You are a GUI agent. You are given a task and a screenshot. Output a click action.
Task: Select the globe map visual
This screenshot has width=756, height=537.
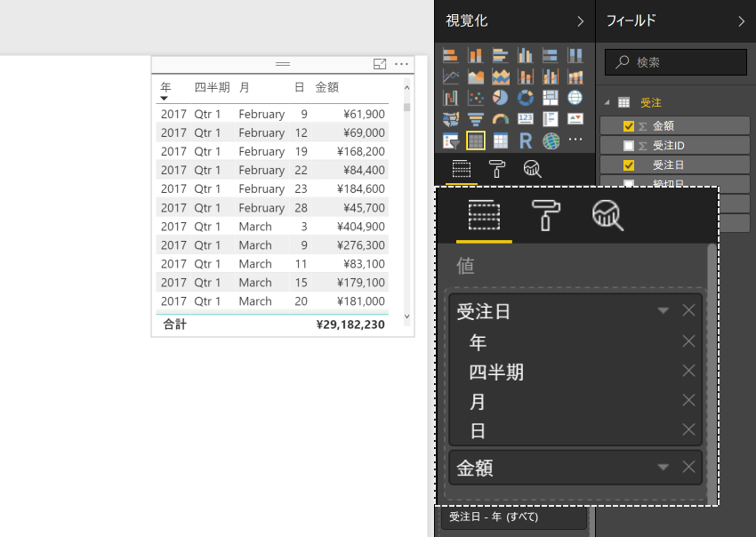(x=575, y=98)
